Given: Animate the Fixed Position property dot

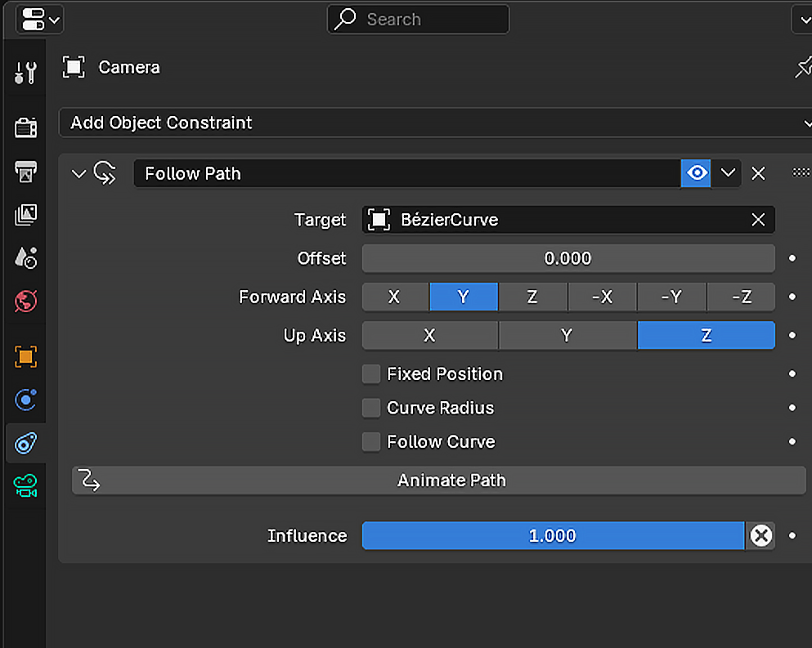Looking at the screenshot, I should [792, 373].
